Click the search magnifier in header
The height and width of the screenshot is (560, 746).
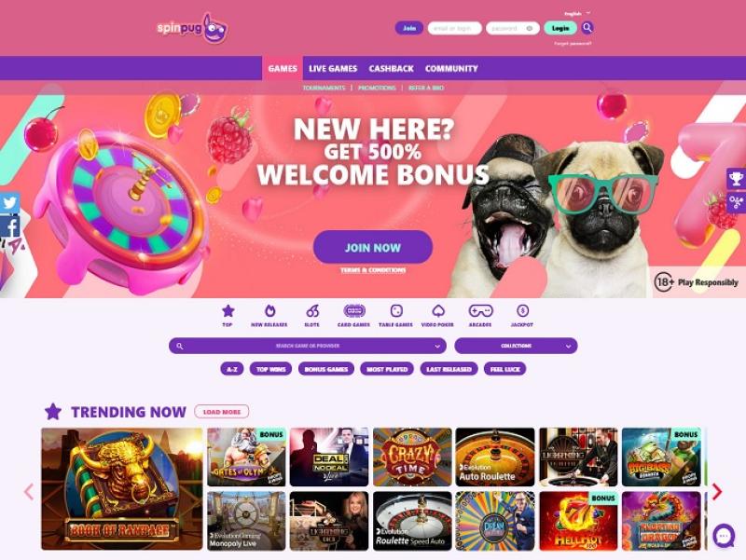[587, 28]
